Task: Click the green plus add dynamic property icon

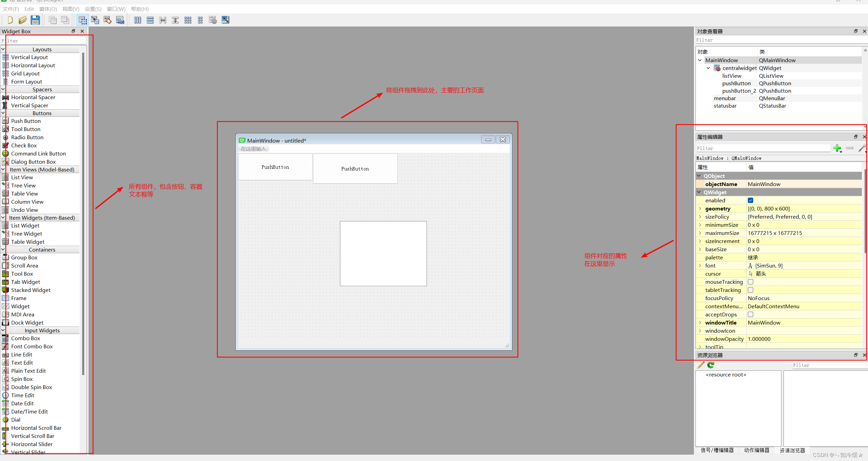Action: pyautogui.click(x=837, y=148)
